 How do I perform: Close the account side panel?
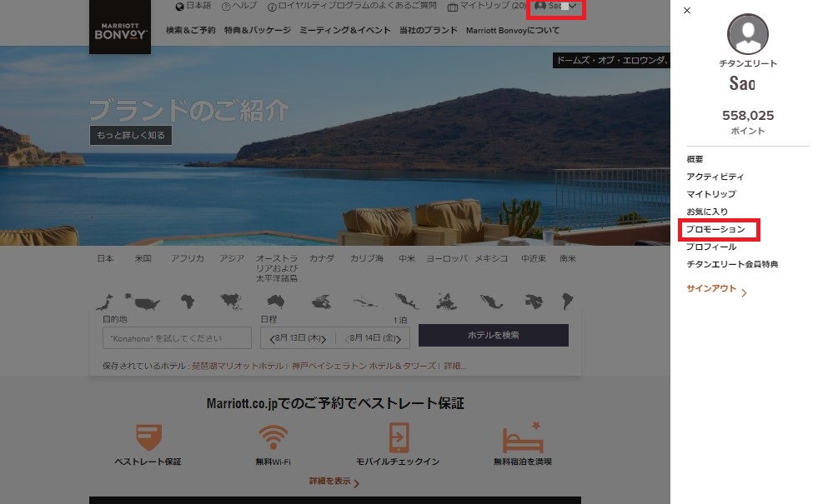687,11
